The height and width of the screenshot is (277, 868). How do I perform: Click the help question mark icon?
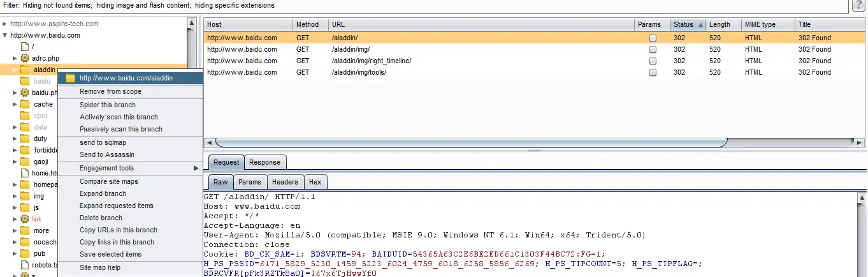point(858,5)
